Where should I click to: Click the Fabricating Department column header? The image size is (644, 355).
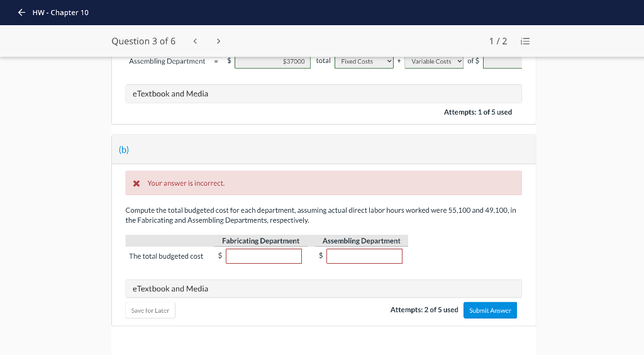pos(261,241)
